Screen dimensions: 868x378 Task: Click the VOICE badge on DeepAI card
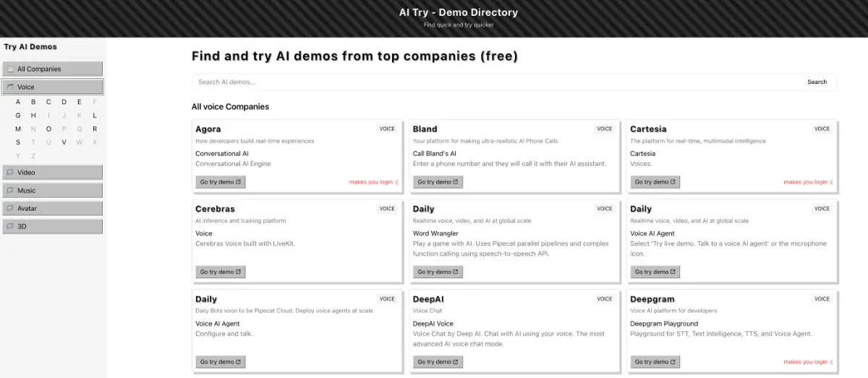605,298
